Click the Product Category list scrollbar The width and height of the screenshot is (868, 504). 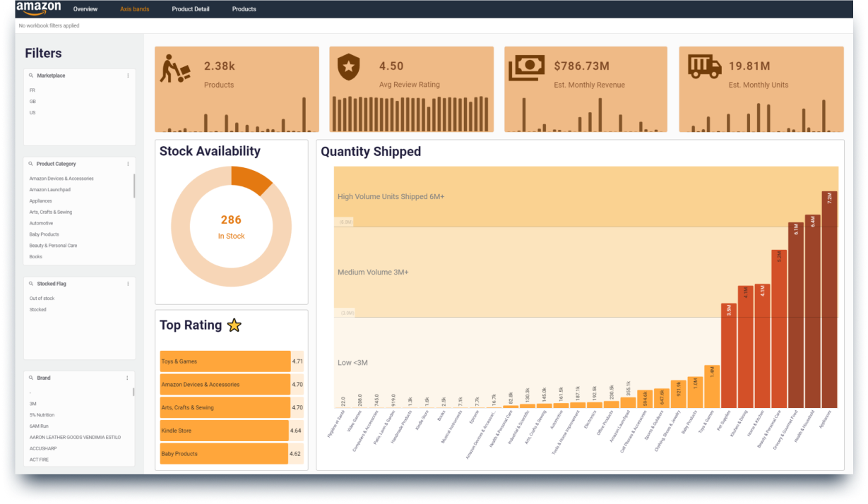(134, 186)
